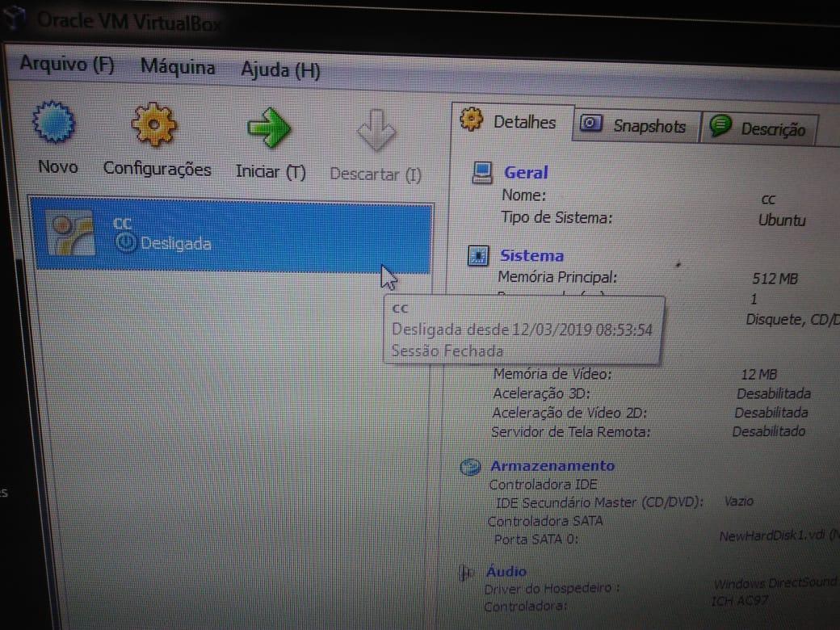
Task: Click the 'Tipo de Sistema:' label
Action: click(x=556, y=217)
